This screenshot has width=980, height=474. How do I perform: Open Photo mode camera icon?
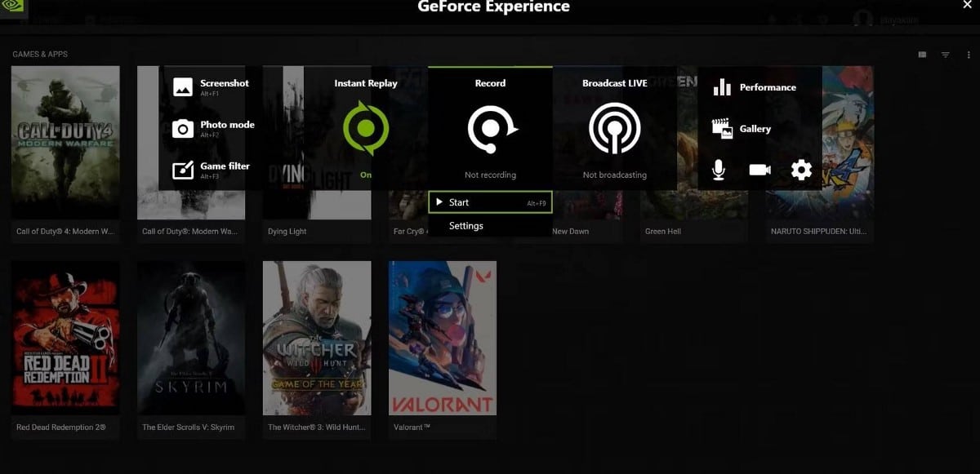click(x=183, y=128)
